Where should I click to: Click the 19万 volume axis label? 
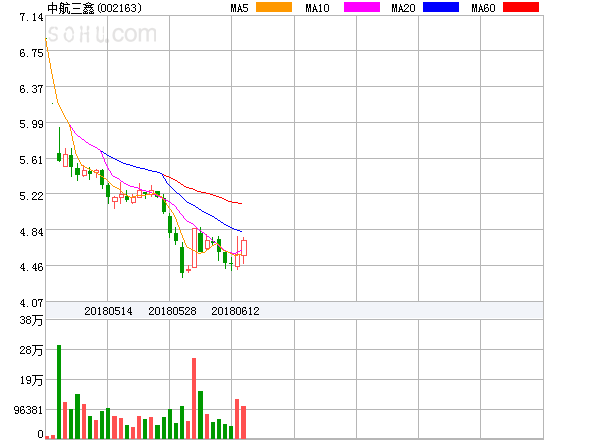(x=31, y=380)
